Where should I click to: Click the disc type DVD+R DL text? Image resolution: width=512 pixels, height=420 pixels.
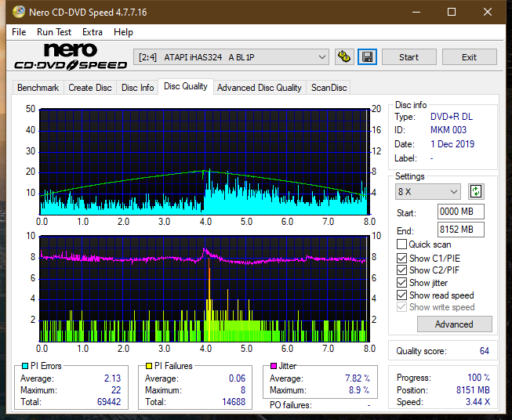pyautogui.click(x=452, y=117)
